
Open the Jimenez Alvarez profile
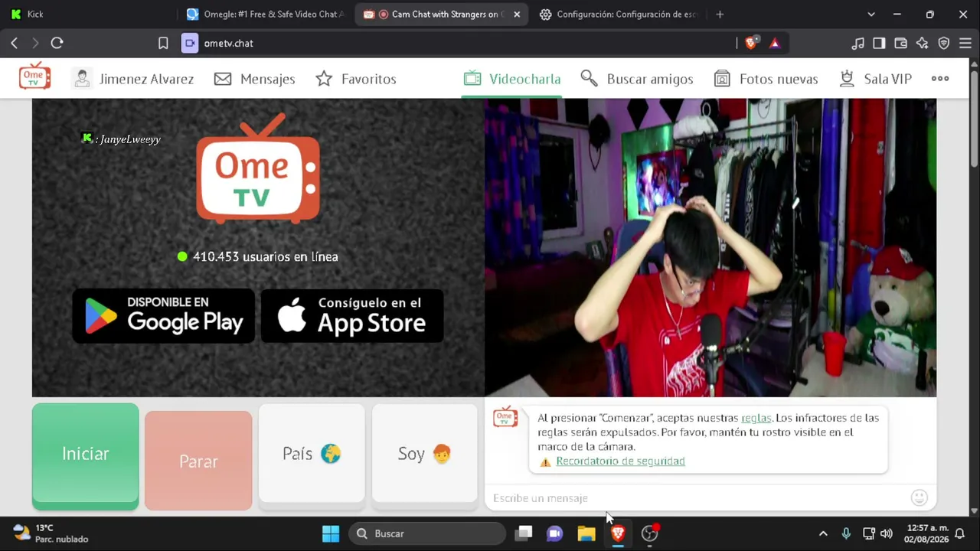click(x=133, y=79)
